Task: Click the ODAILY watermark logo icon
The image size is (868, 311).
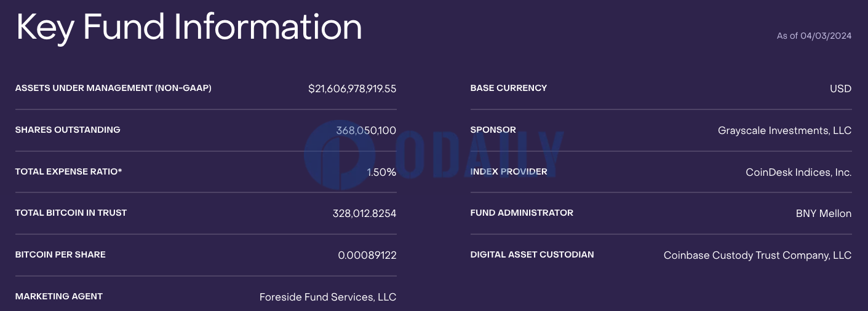Action: pyautogui.click(x=339, y=155)
